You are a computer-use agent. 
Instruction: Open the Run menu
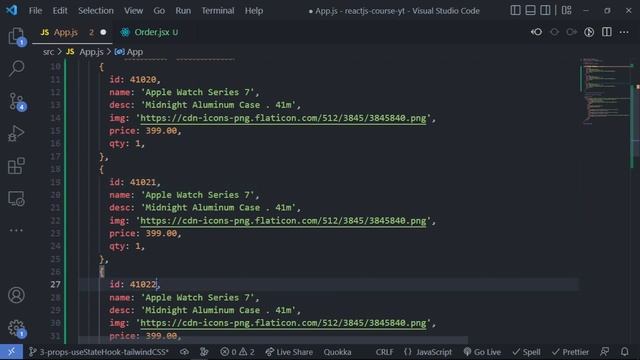point(183,11)
